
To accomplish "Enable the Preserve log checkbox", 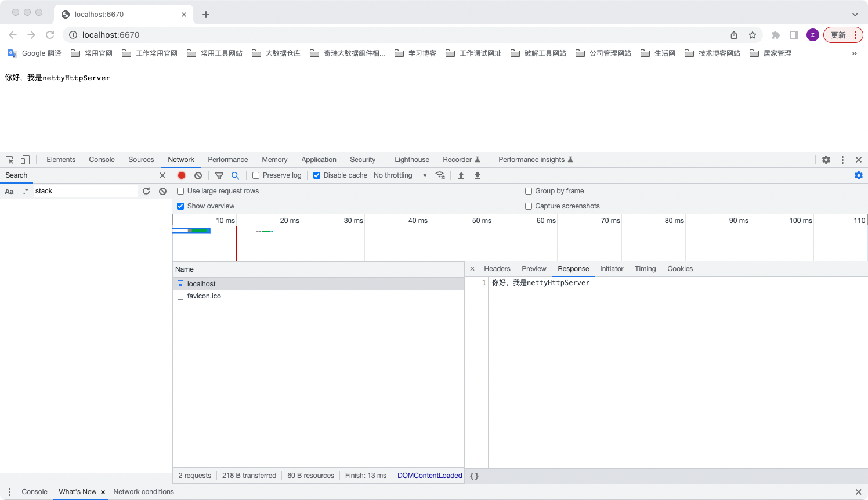I will 256,175.
